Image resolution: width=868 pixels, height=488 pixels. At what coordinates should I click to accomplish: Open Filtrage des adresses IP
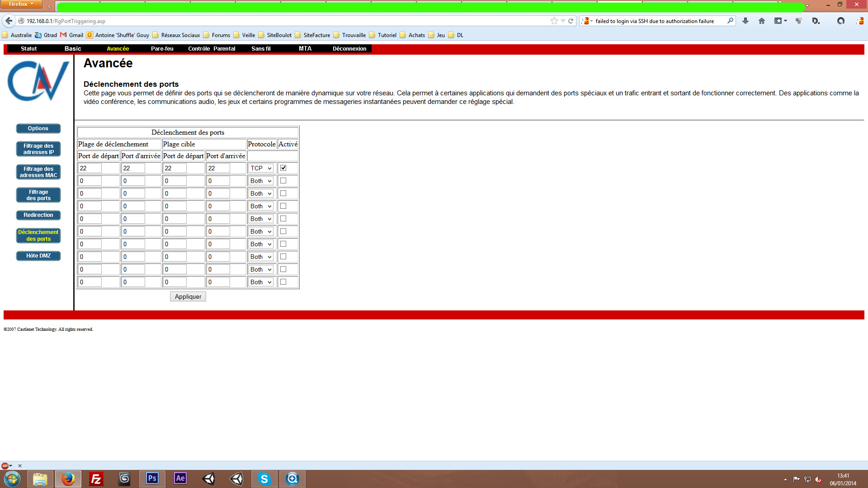38,149
